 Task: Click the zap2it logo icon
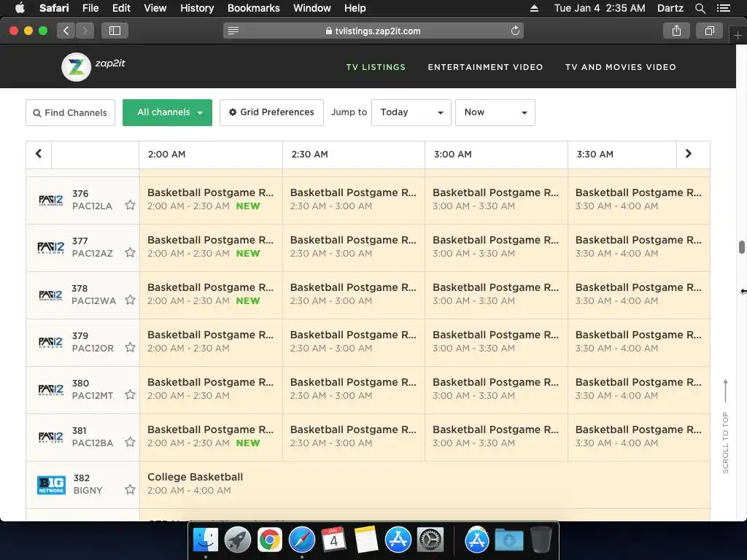coord(76,66)
